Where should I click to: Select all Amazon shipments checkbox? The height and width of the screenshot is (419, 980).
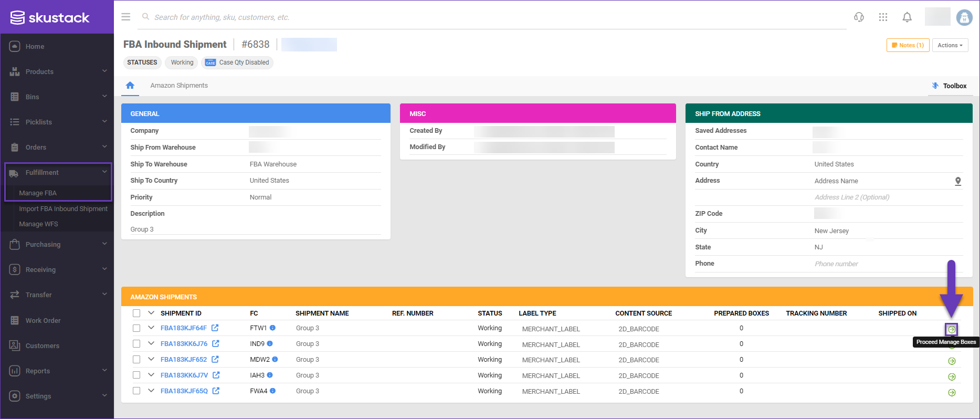click(136, 313)
